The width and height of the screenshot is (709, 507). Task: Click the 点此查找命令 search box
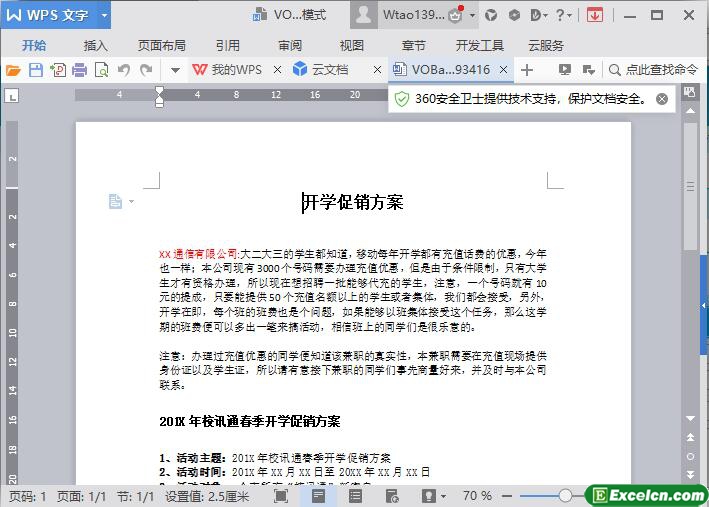tap(653, 70)
